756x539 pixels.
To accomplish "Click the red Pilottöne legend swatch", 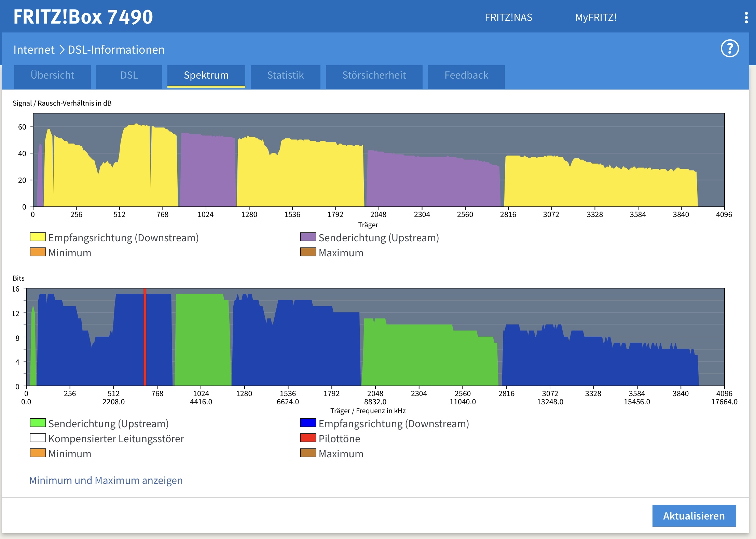I will [x=308, y=438].
